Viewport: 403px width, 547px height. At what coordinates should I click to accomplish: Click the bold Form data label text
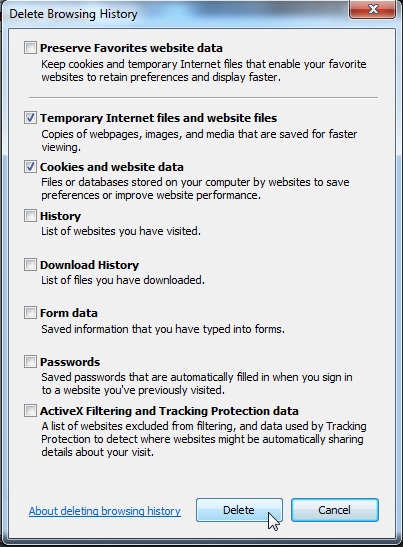pyautogui.click(x=69, y=313)
